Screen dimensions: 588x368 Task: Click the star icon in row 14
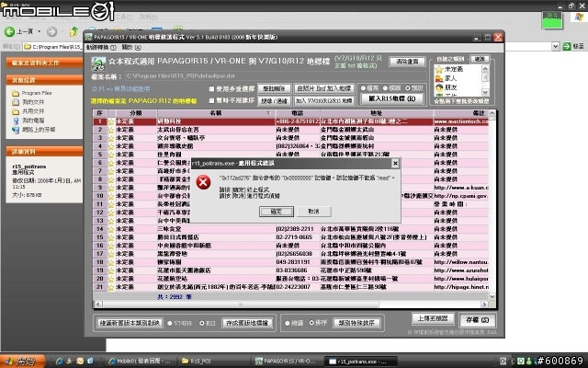(111, 229)
